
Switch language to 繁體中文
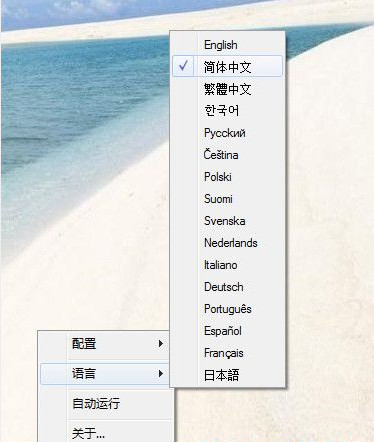(x=228, y=89)
